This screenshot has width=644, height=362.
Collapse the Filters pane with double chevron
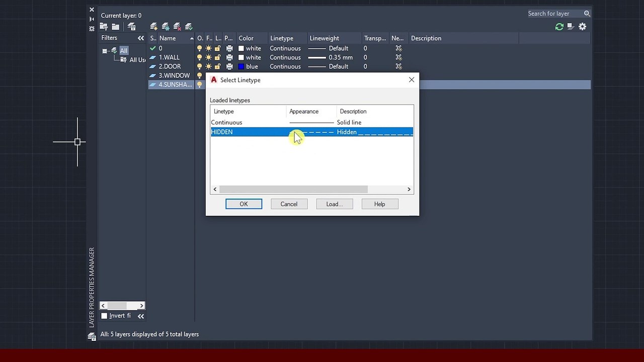(141, 38)
